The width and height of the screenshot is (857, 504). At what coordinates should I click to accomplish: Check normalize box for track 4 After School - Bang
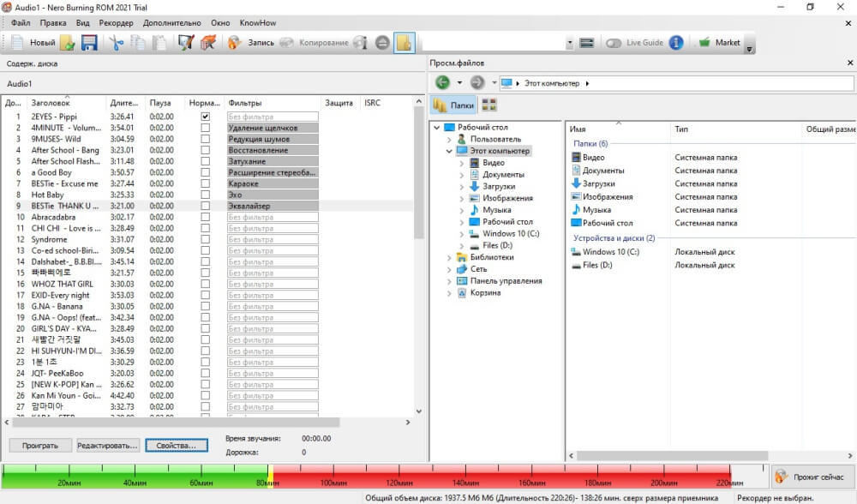[x=205, y=150]
